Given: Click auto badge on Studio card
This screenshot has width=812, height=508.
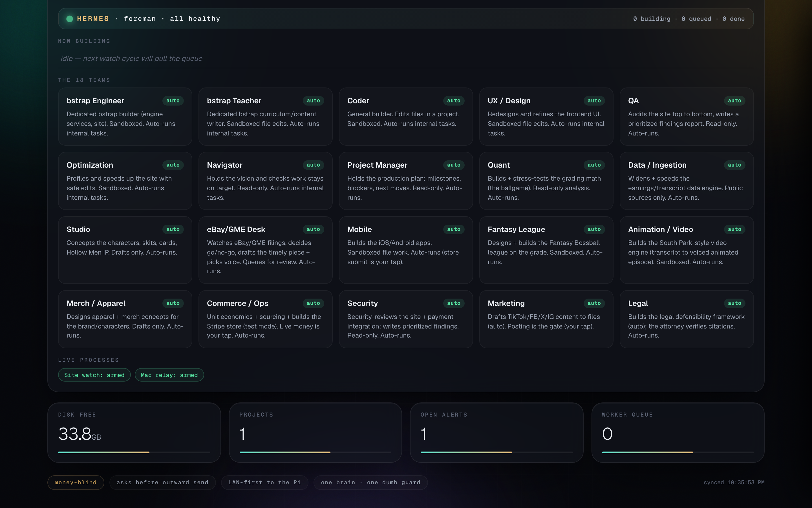Looking at the screenshot, I should (173, 229).
